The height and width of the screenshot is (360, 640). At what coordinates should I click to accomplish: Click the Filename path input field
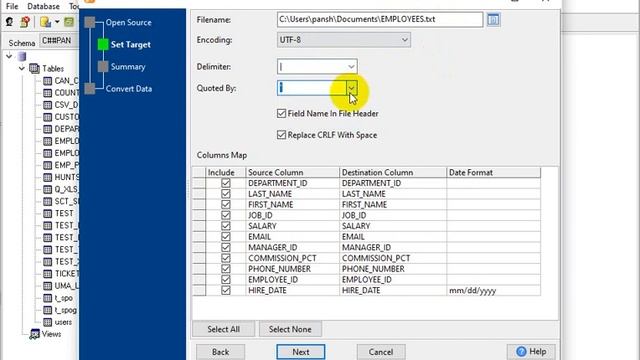point(380,20)
